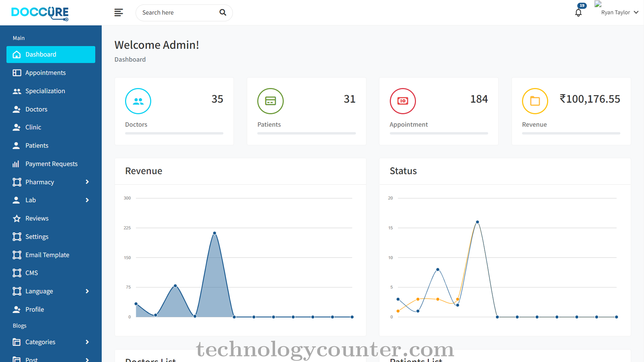The image size is (644, 362).
Task: Open the Dashboard menu item
Action: (51, 55)
